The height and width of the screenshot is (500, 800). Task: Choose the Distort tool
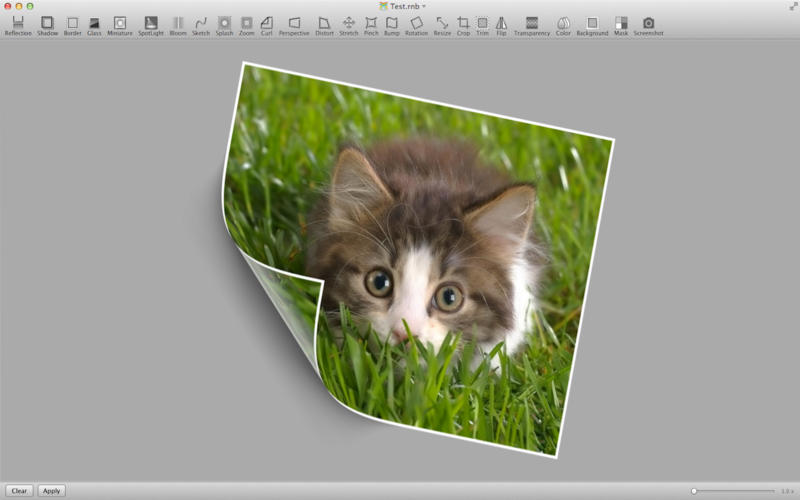(324, 26)
